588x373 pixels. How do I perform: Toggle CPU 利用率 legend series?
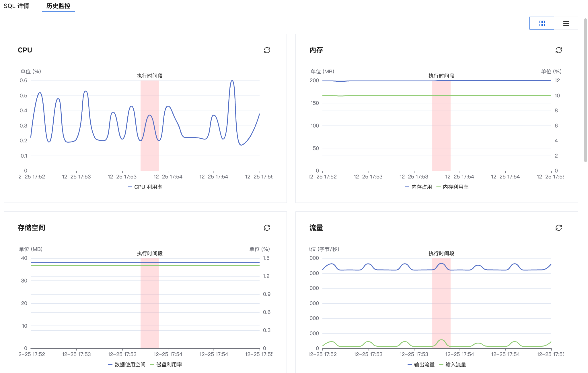[x=145, y=187]
